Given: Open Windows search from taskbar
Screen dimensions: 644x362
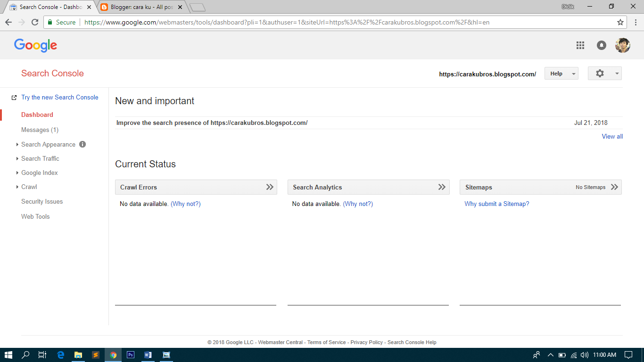Looking at the screenshot, I should (x=26, y=355).
